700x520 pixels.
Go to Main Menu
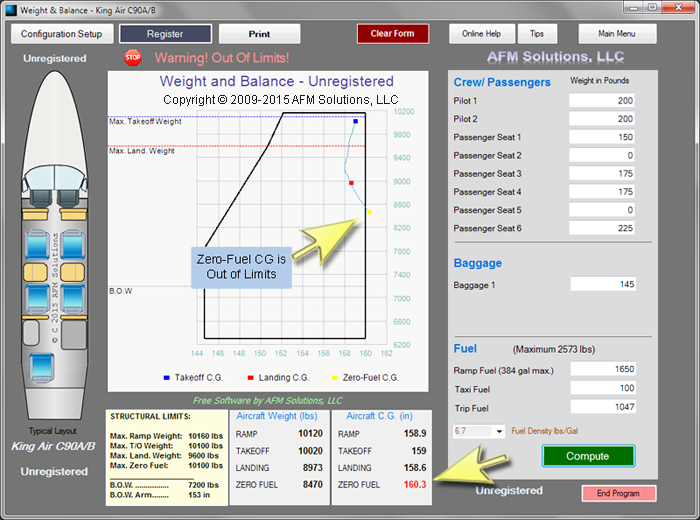pyautogui.click(x=617, y=33)
